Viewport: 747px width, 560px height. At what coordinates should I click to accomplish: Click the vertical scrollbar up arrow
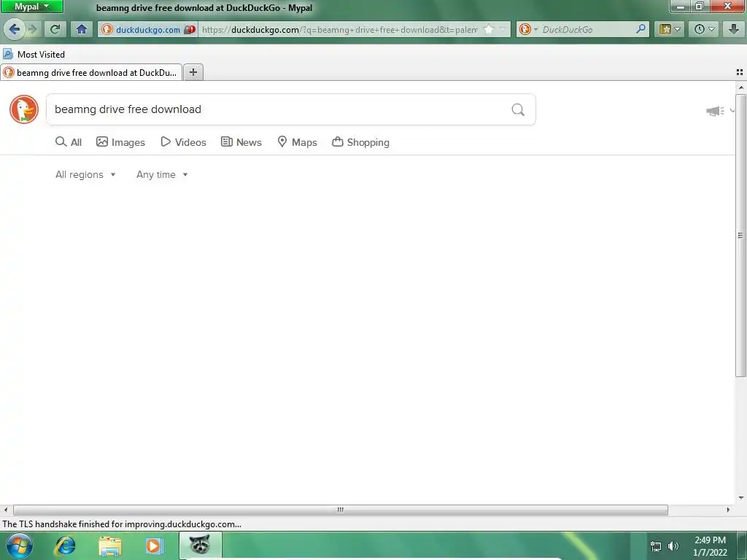click(x=741, y=87)
